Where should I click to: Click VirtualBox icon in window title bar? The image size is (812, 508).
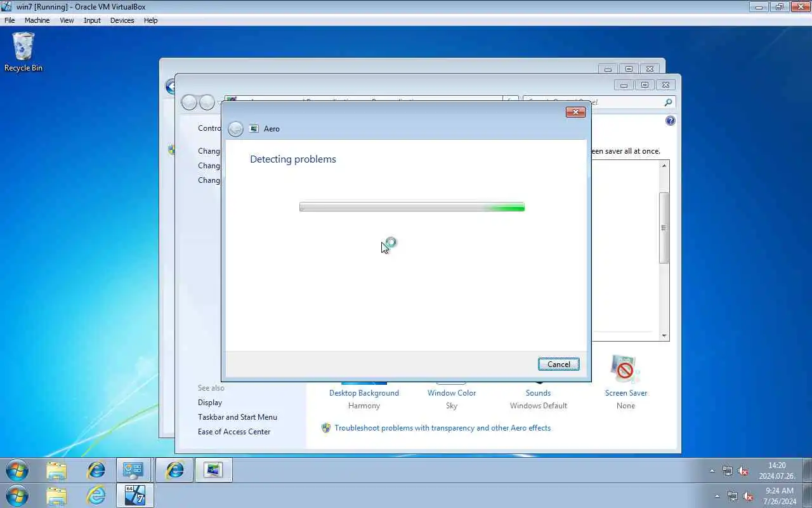pyautogui.click(x=6, y=6)
